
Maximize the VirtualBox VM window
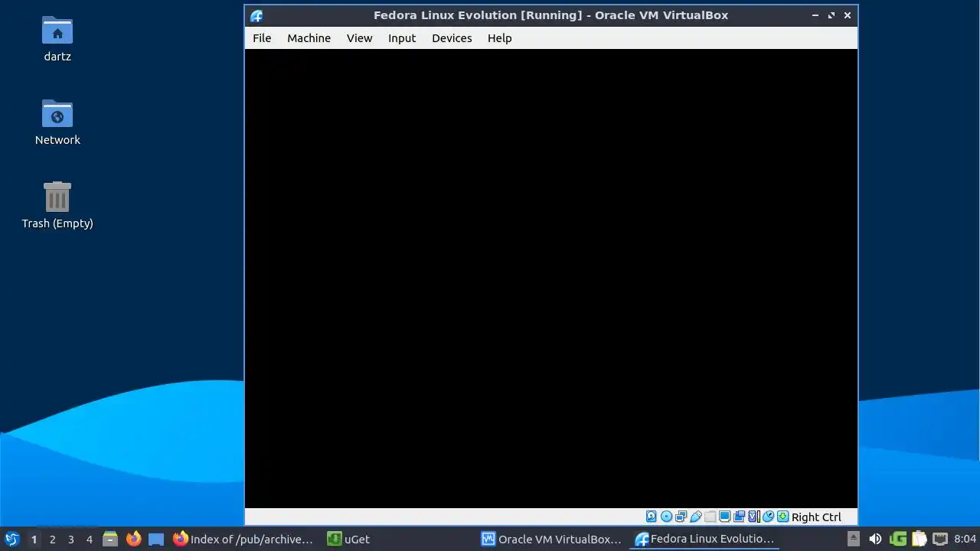coord(831,15)
